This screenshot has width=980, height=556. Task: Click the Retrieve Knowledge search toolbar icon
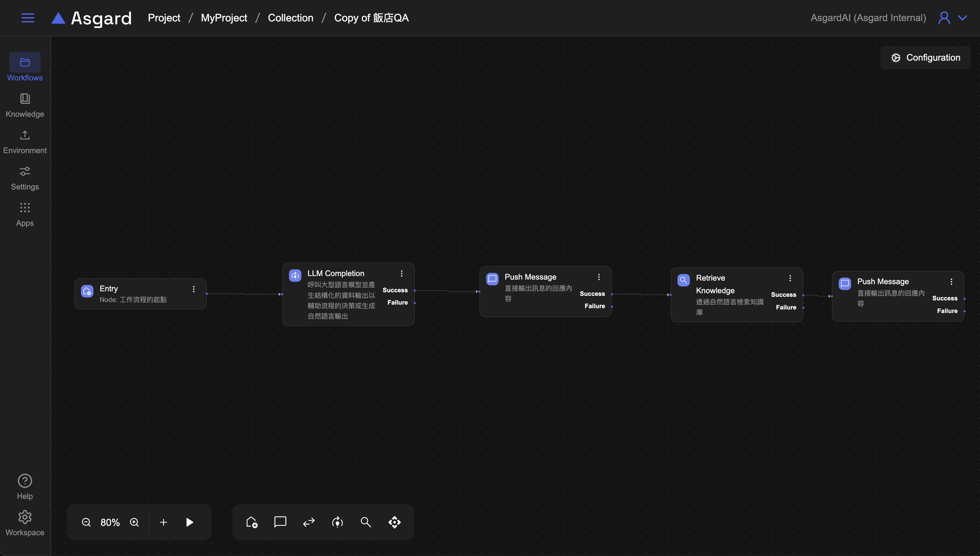coord(365,522)
